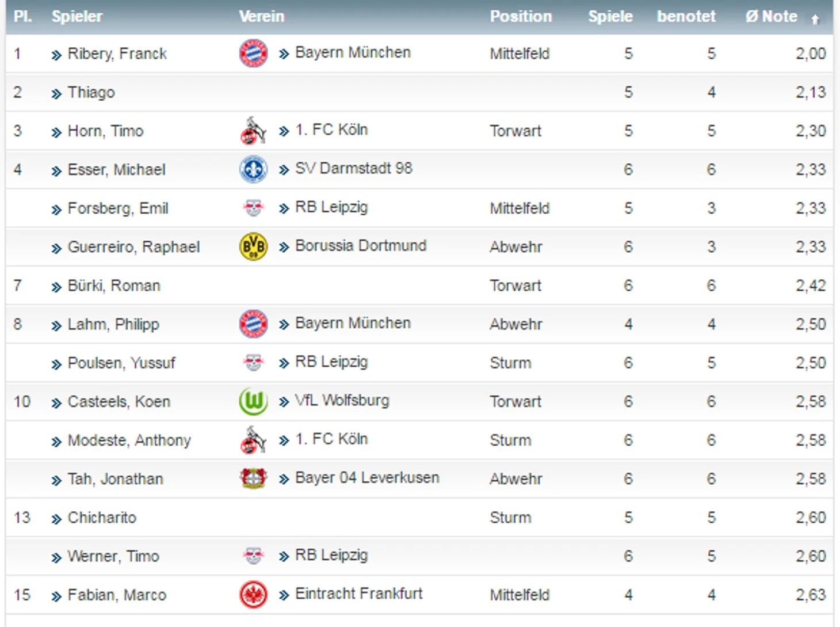Click the VfL Wolfsburg crest icon
Viewport: 840px width, 627px height.
pos(253,401)
